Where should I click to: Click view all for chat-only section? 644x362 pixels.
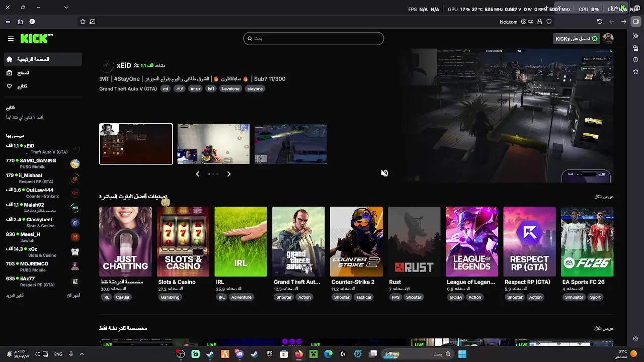[x=604, y=328]
